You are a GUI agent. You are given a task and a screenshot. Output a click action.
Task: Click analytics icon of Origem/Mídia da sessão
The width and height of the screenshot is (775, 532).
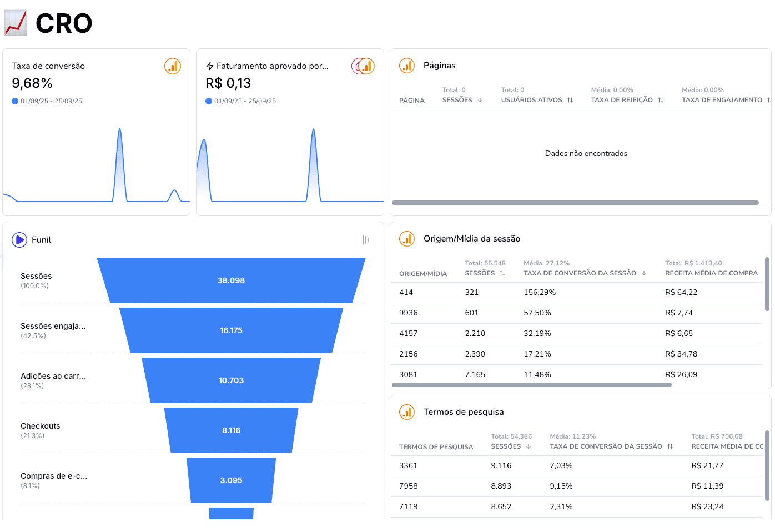407,239
